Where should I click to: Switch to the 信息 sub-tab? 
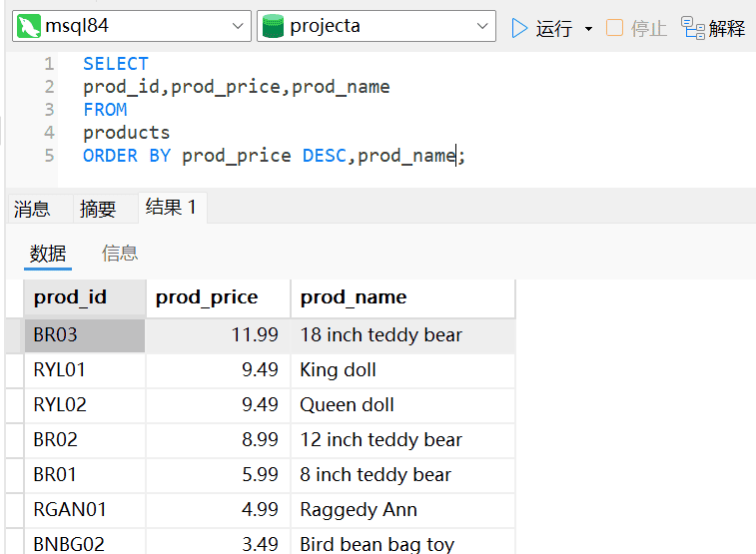click(x=120, y=254)
